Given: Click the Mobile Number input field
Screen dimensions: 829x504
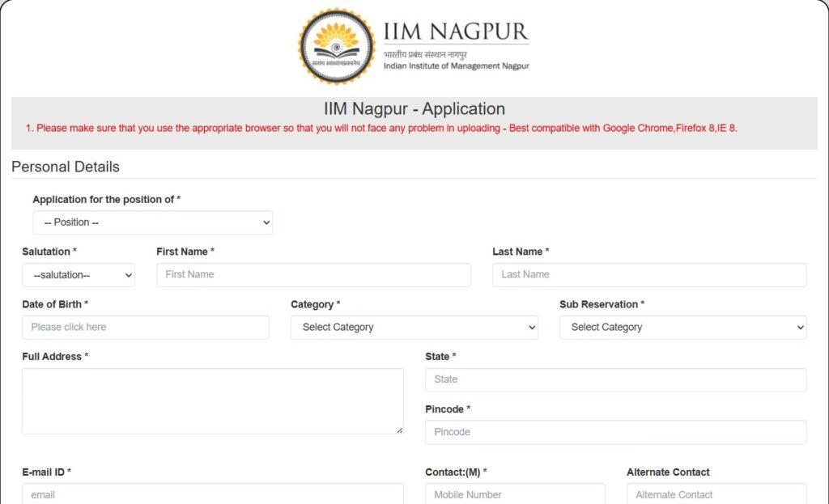Looking at the screenshot, I should click(x=515, y=494).
